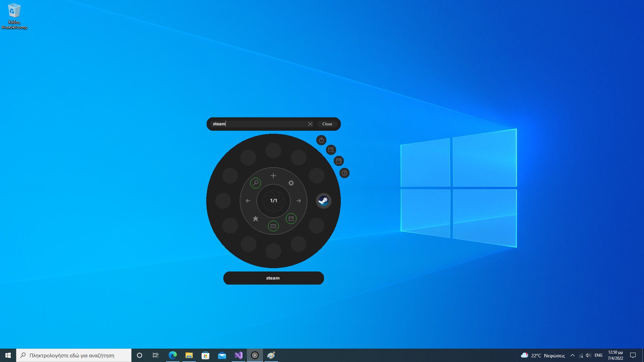Click the power icon beside the wheel

point(321,140)
